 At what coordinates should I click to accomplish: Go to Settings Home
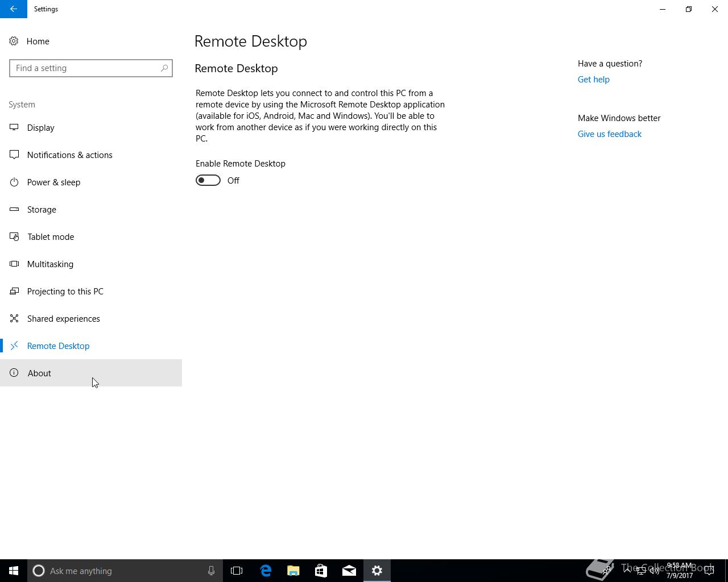tap(91, 41)
